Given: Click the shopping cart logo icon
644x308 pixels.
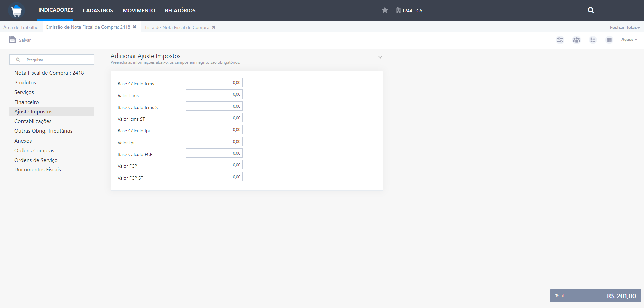Looking at the screenshot, I should (x=16, y=10).
